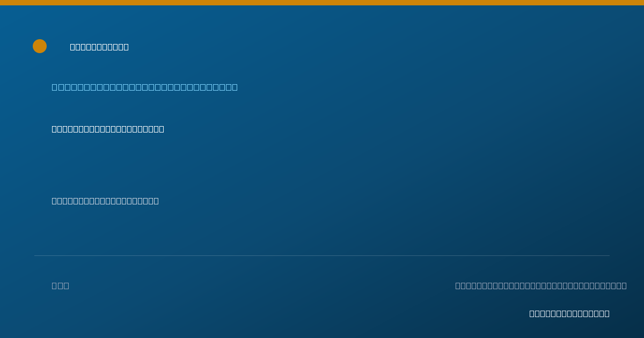The width and height of the screenshot is (644, 338).
Task: Select the bold white line below the subtitle
Action: coord(108,129)
